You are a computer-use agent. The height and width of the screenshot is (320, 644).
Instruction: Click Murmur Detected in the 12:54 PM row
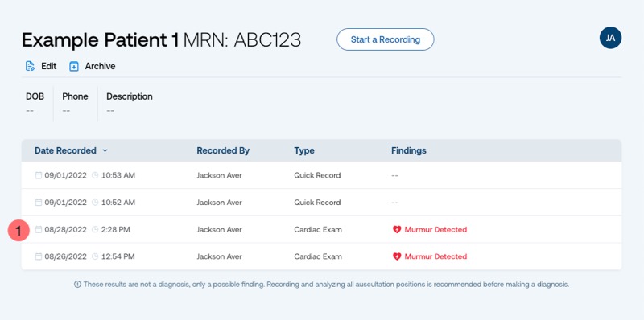[x=436, y=256]
